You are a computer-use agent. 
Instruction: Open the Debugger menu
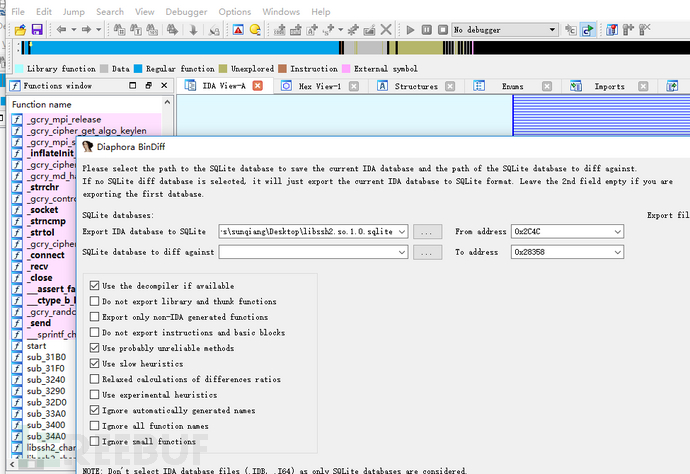coord(187,11)
